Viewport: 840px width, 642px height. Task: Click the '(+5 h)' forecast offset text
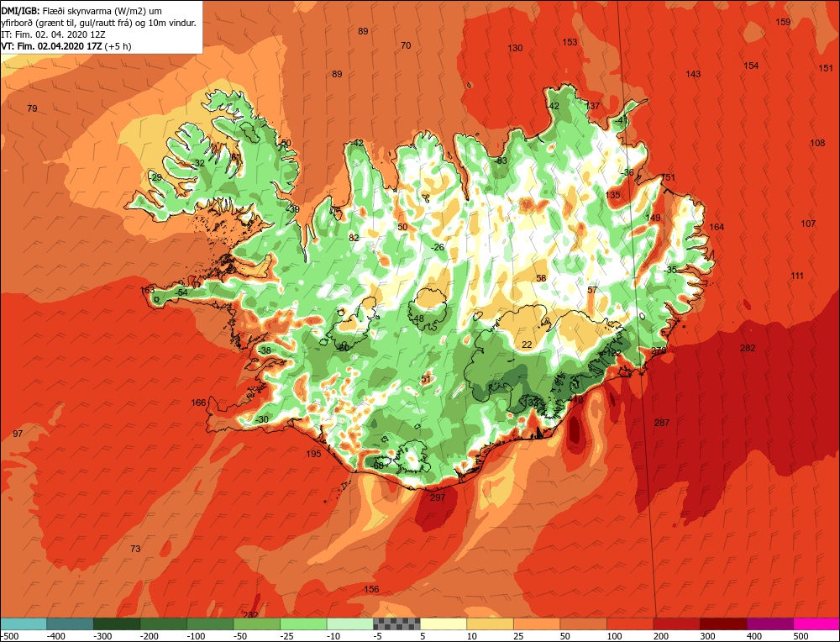pyautogui.click(x=118, y=46)
